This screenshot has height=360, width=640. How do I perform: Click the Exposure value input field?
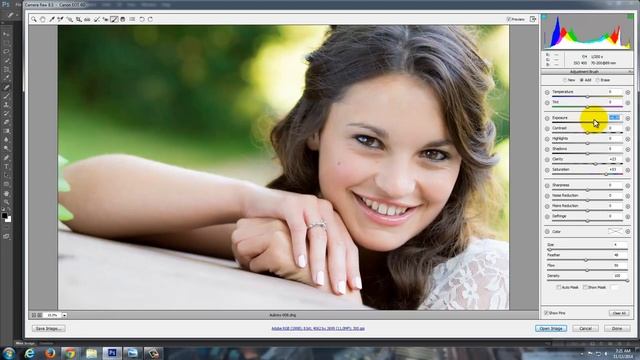615,118
